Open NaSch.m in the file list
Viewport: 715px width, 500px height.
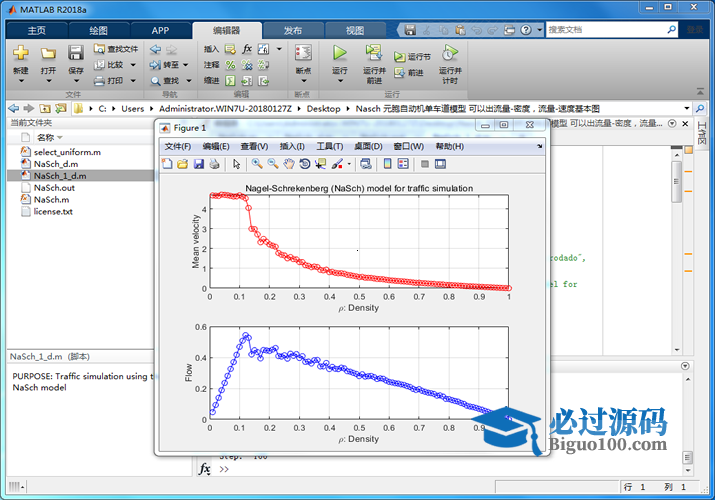(51, 199)
